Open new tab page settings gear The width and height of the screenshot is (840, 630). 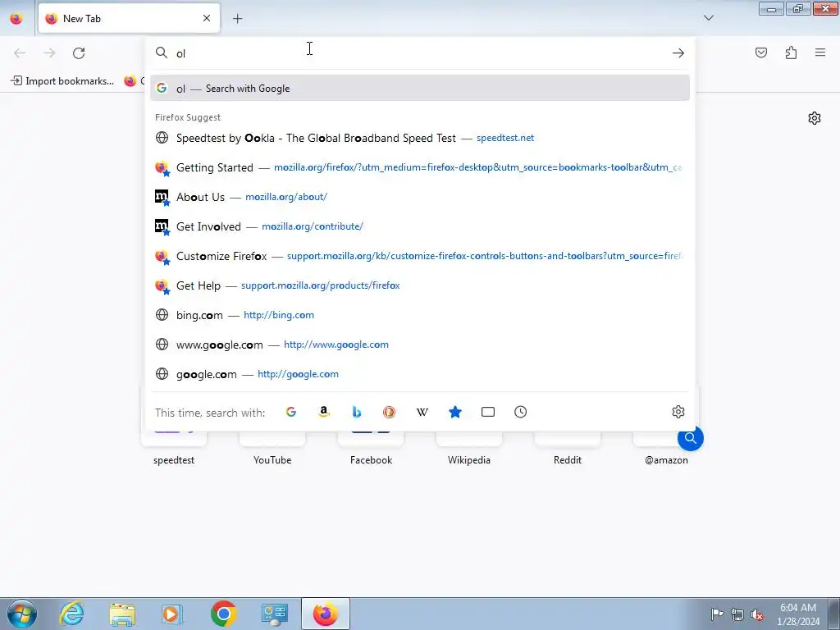[815, 118]
